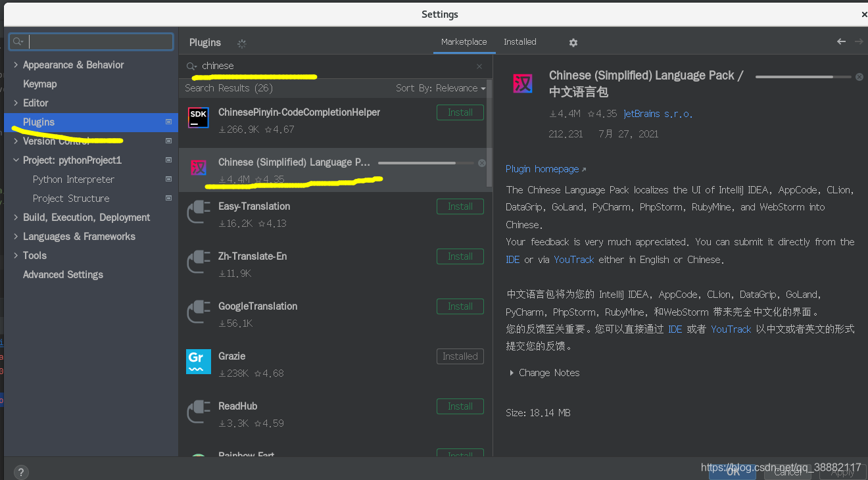The height and width of the screenshot is (480, 868).
Task: Click the Search Results (26) label
Action: 229,88
